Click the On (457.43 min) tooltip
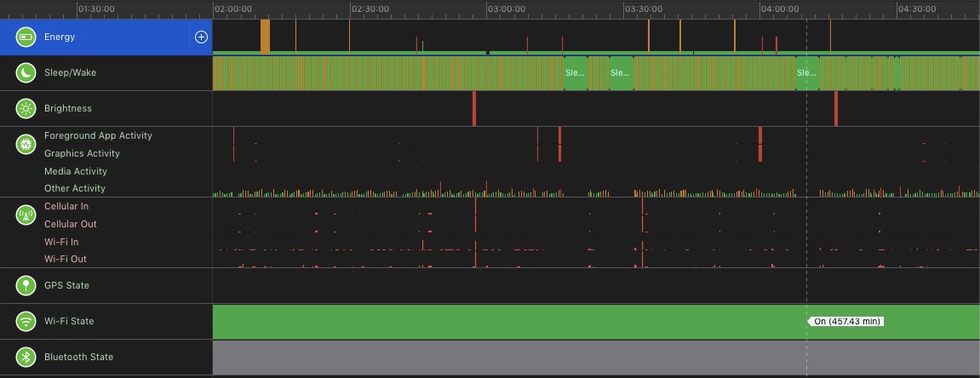 pos(845,321)
